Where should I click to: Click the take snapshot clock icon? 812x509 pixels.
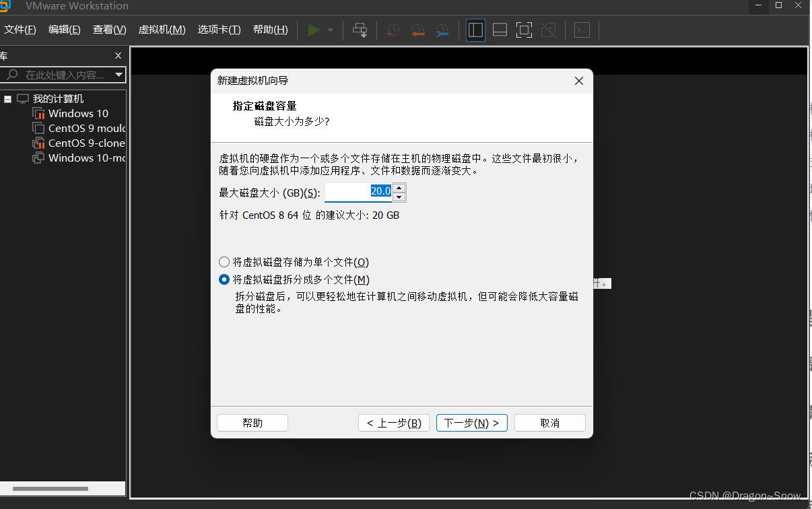(x=393, y=30)
